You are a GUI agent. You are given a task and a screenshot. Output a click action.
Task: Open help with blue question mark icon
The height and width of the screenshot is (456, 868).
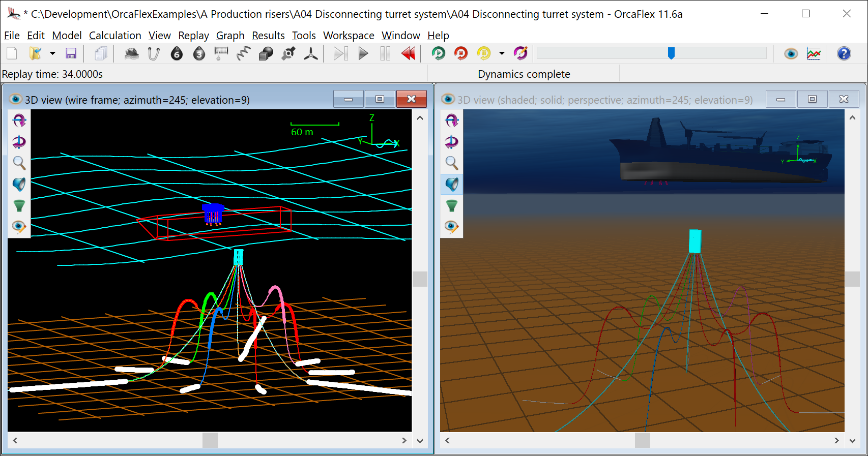click(844, 53)
